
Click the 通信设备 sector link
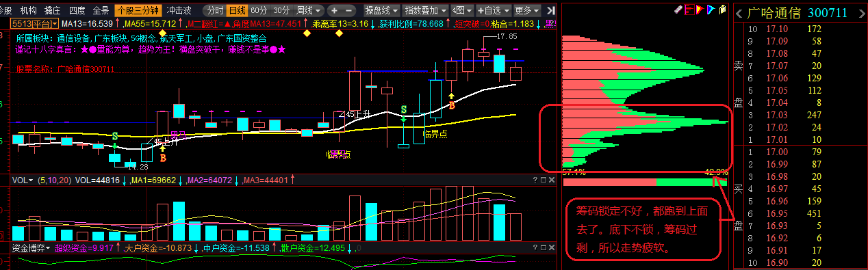tap(73, 39)
